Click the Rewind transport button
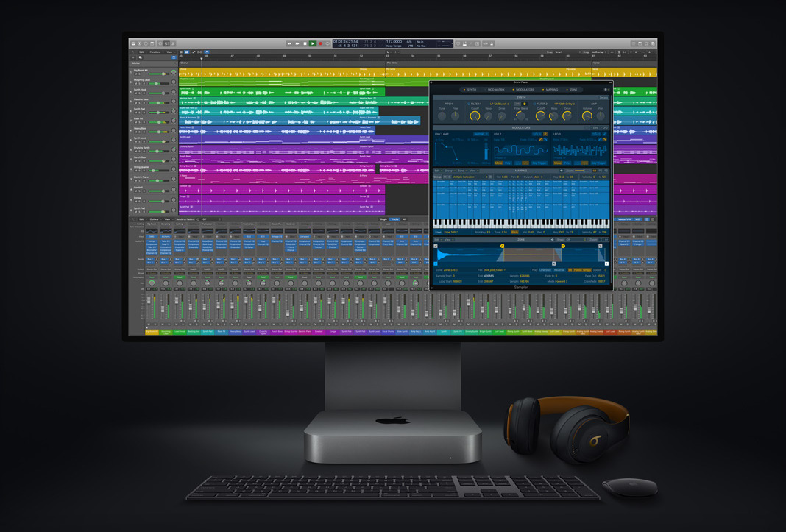This screenshot has width=786, height=532. tap(290, 44)
